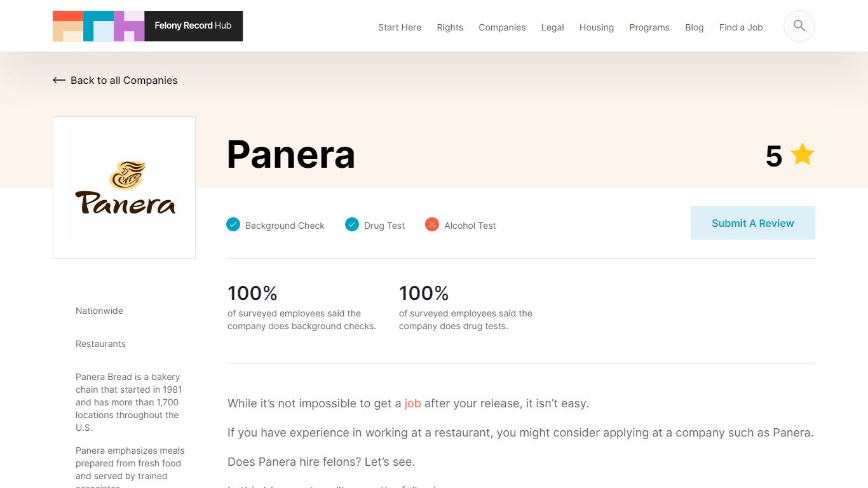Click the Alcohol Test red X icon
The height and width of the screenshot is (488, 868).
[432, 224]
